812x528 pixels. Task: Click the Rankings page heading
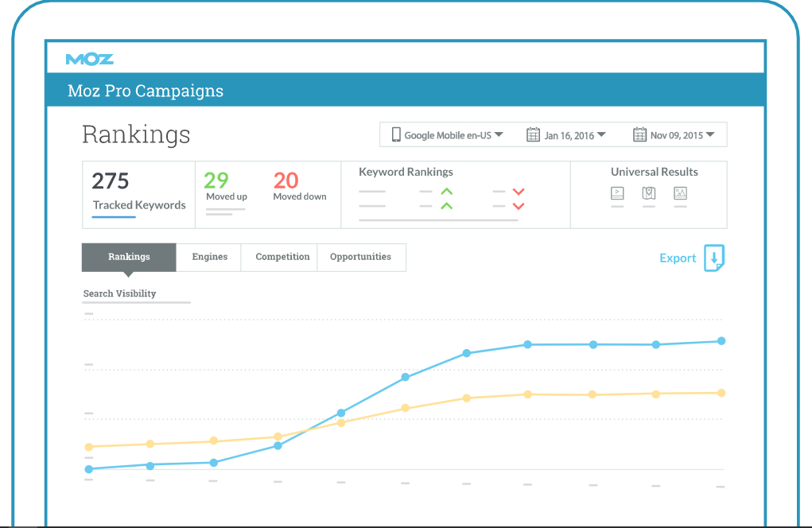pos(136,134)
